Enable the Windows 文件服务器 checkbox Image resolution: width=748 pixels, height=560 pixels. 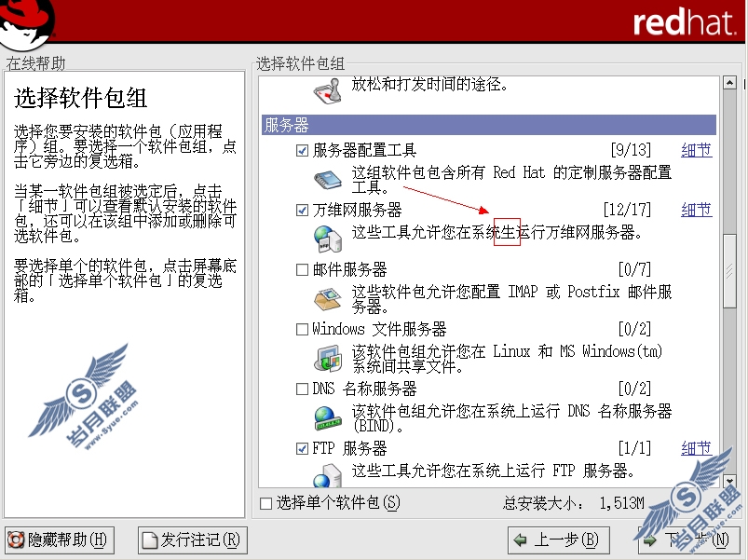coord(302,330)
